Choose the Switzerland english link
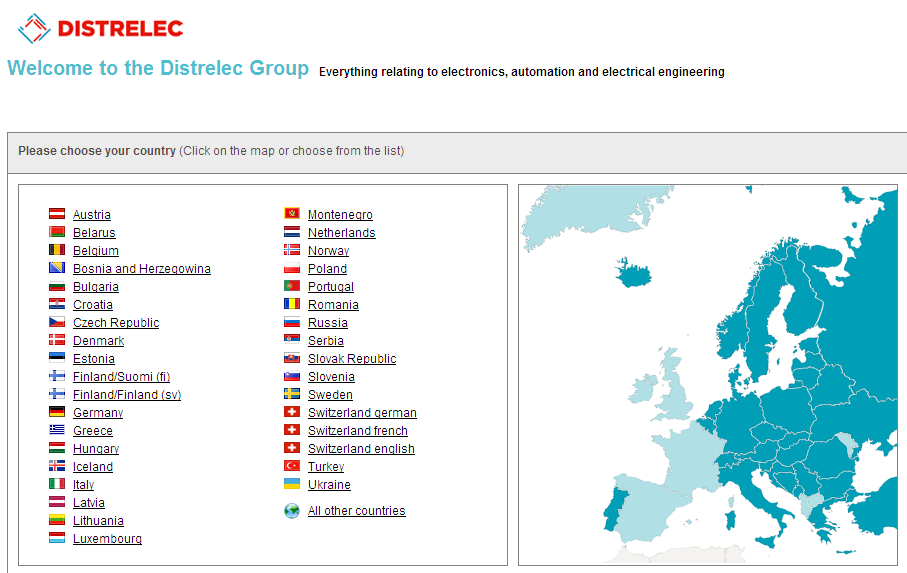The image size is (907, 573). [x=362, y=449]
